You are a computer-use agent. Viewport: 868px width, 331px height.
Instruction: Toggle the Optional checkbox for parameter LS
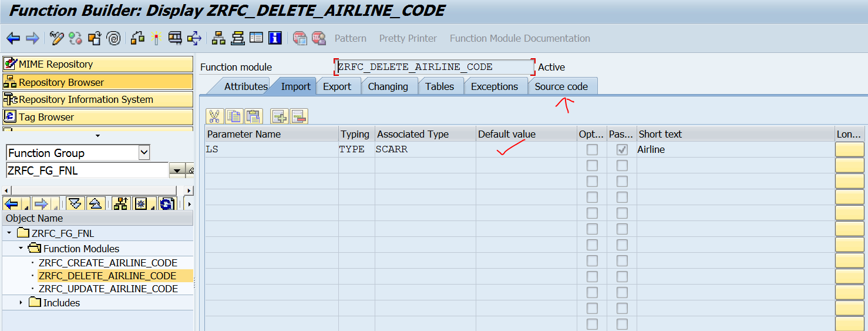tap(592, 150)
